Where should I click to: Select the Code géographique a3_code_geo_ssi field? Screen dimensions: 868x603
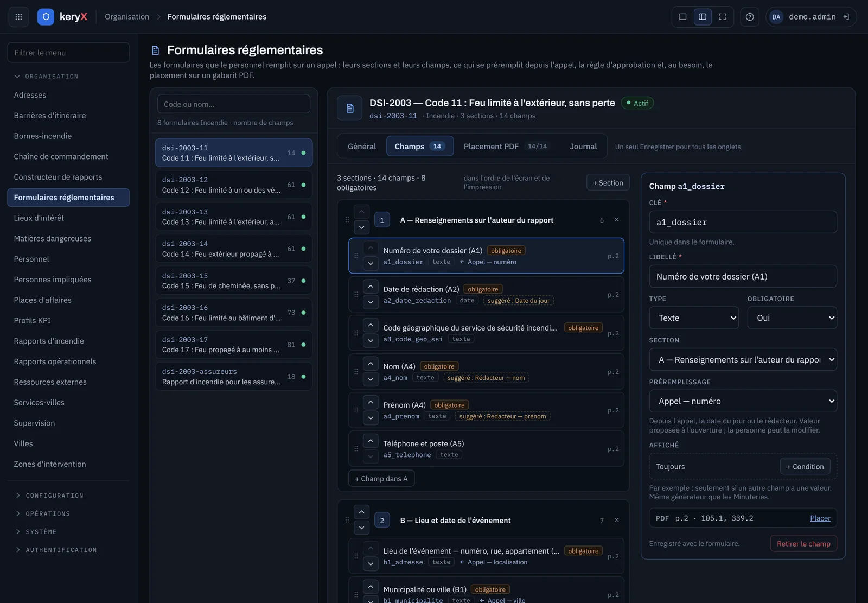click(486, 333)
